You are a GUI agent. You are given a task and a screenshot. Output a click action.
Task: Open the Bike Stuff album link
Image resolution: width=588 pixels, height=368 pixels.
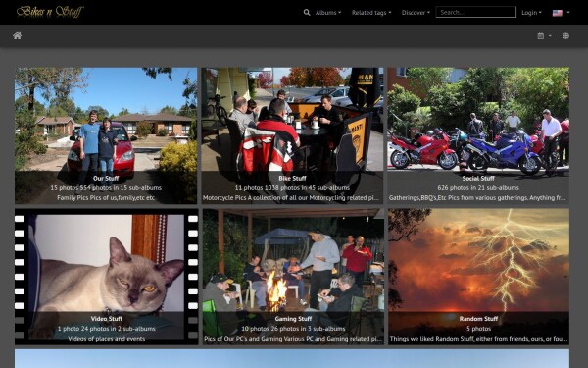coord(292,178)
